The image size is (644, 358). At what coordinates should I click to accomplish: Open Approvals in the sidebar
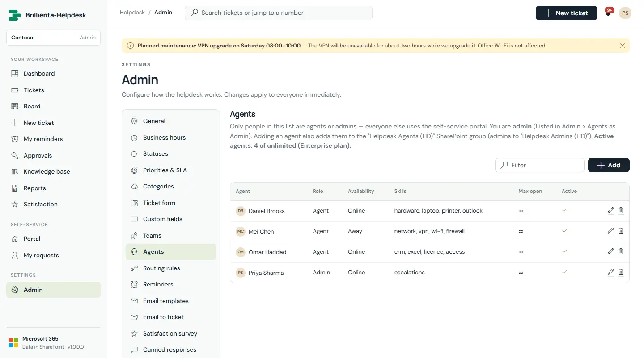[x=53, y=155]
